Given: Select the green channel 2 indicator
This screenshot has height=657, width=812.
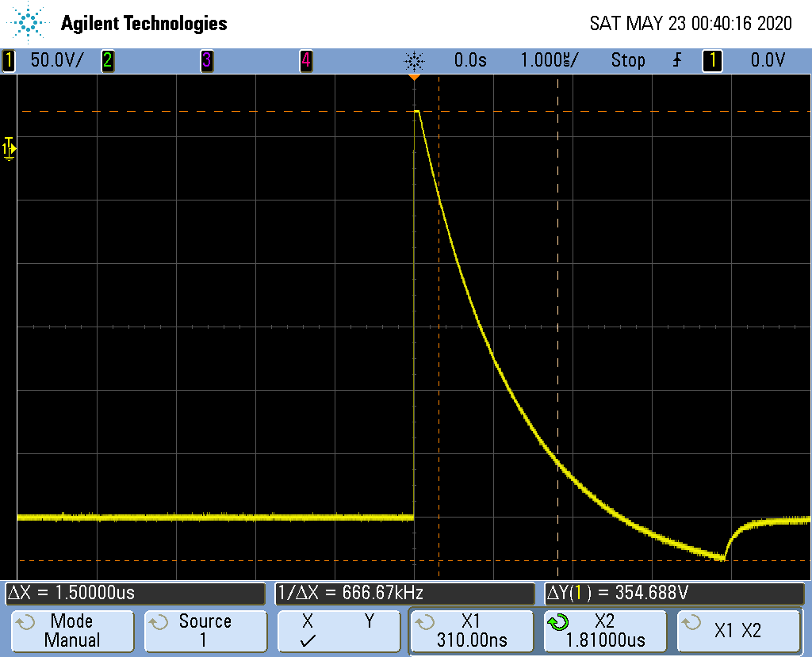Looking at the screenshot, I should [107, 60].
